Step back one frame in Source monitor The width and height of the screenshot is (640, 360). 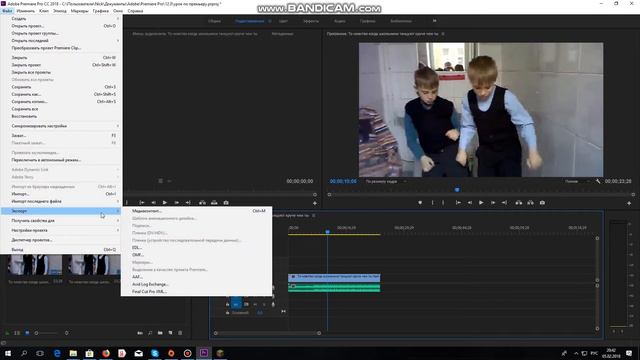(x=153, y=202)
